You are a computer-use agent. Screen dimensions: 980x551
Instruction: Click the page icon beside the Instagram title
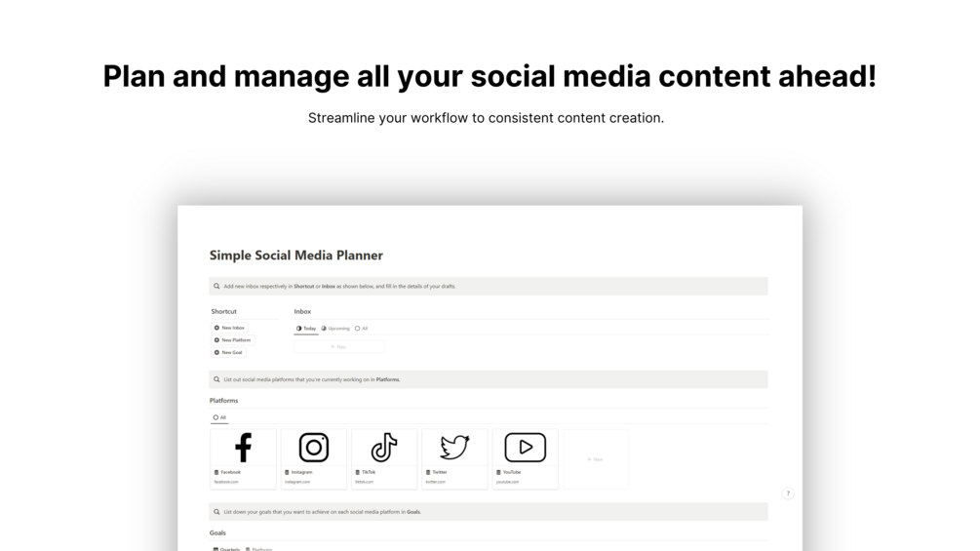(287, 472)
